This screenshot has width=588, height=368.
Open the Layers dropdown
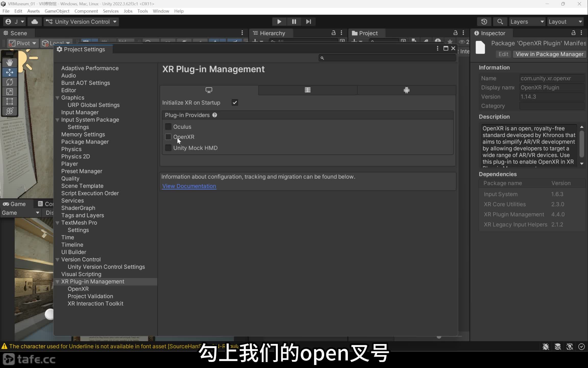click(x=527, y=22)
